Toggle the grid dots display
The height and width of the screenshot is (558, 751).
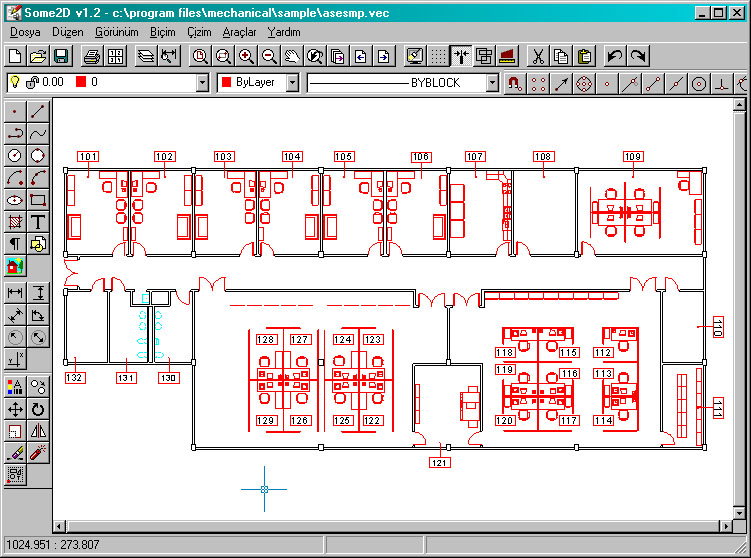point(438,57)
